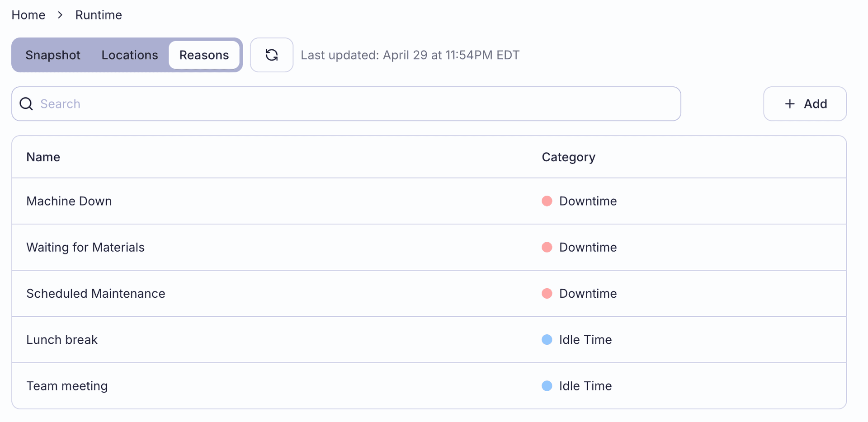Click red dot in Scheduled Maintenance row
This screenshot has width=868, height=422.
(547, 294)
